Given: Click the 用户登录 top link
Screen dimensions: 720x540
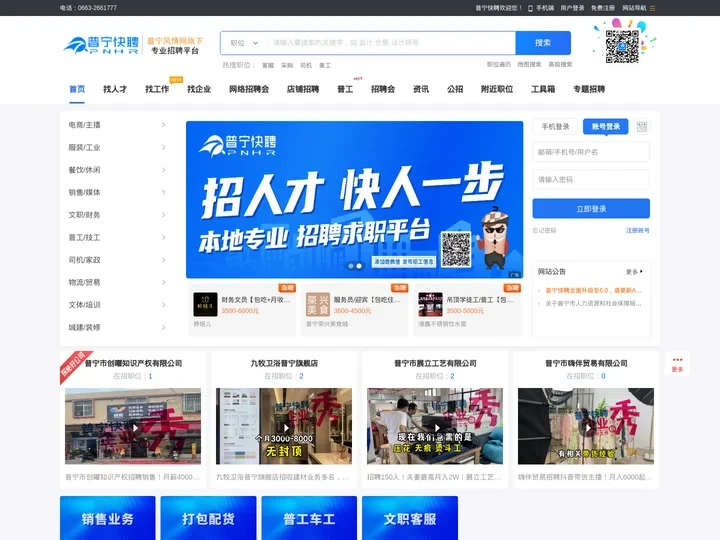Looking at the screenshot, I should [x=572, y=8].
